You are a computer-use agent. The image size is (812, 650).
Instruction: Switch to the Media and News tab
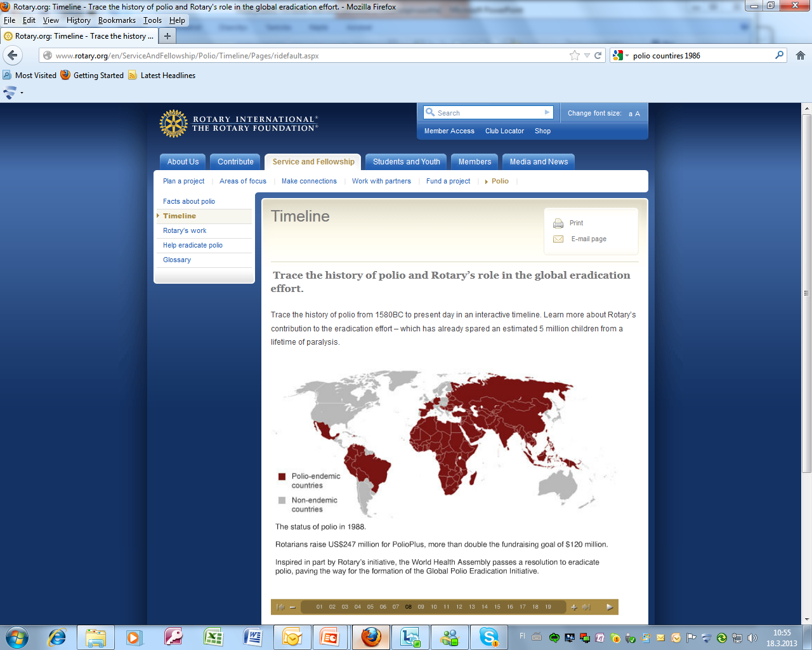point(539,162)
